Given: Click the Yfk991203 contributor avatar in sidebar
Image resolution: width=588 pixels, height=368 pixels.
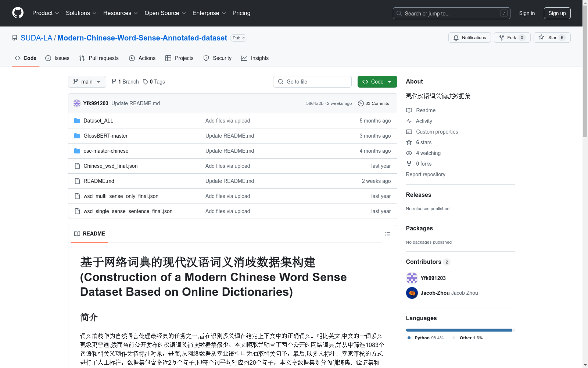Looking at the screenshot, I should [412, 278].
